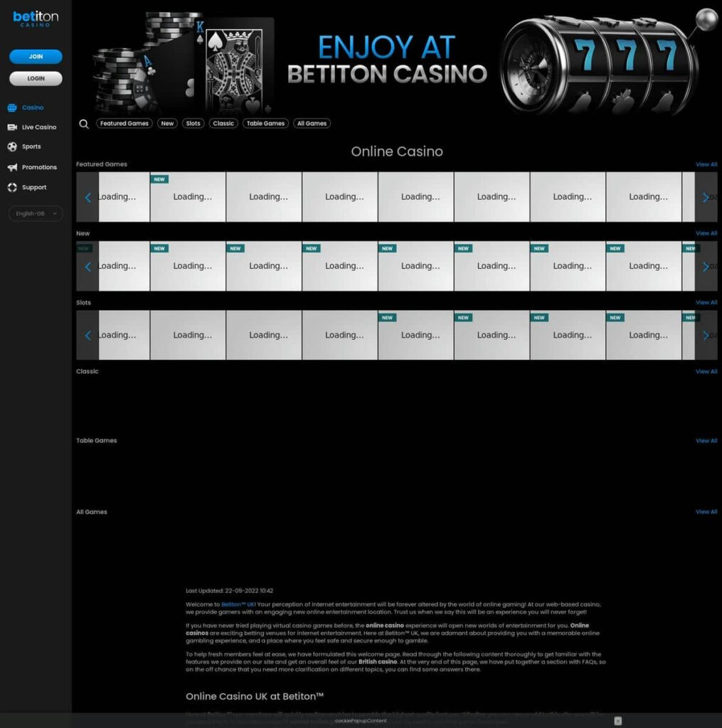This screenshot has width=722, height=728.
Task: Select the Sports soccer ball icon
Action: (12, 146)
